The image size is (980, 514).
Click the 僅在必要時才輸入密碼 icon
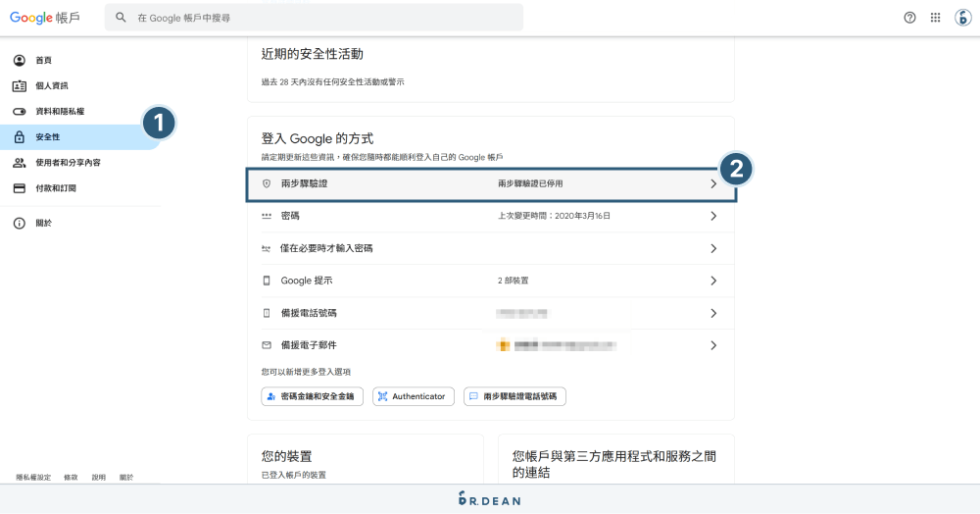pyautogui.click(x=267, y=248)
